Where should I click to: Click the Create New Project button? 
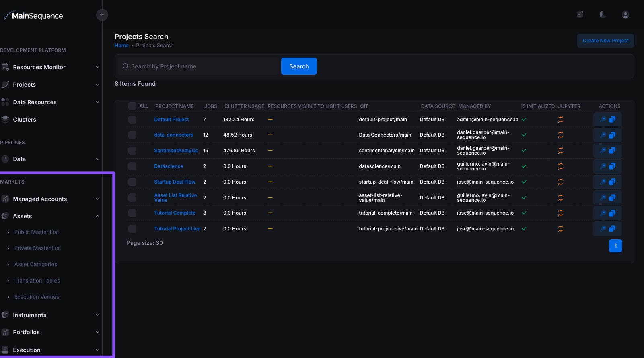coord(605,41)
